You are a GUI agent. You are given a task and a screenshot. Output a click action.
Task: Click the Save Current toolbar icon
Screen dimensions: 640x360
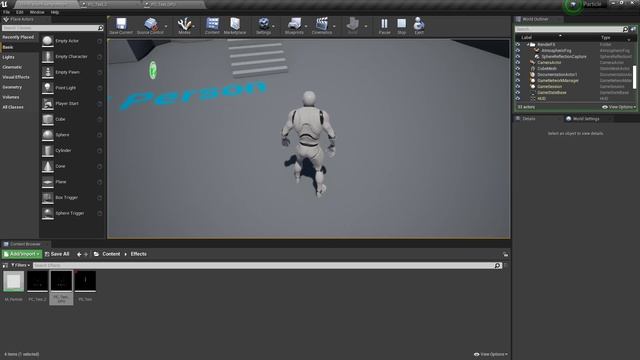point(121,24)
